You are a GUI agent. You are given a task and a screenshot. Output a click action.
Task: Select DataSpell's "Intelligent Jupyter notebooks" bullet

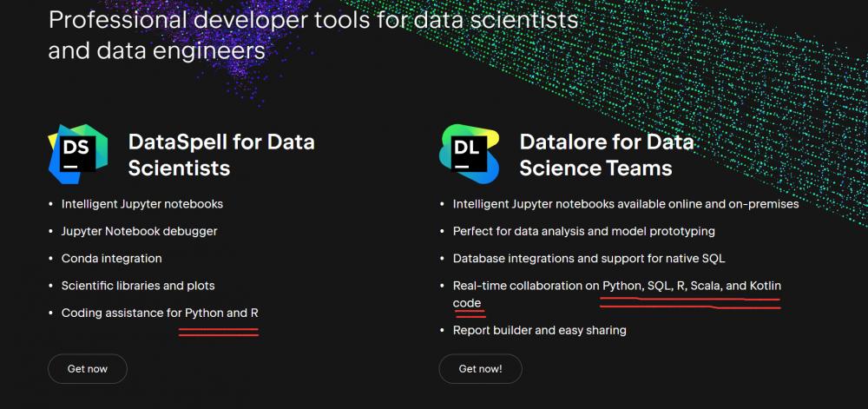point(142,204)
